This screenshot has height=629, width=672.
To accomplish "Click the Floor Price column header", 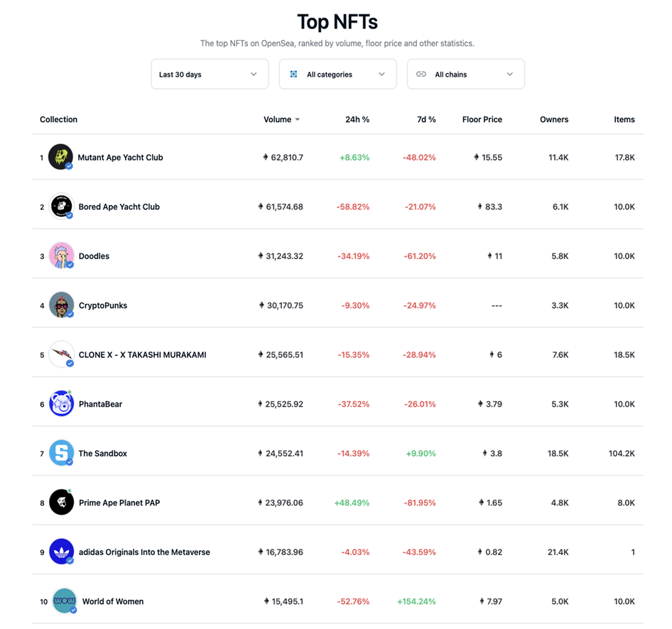I will coord(482,119).
